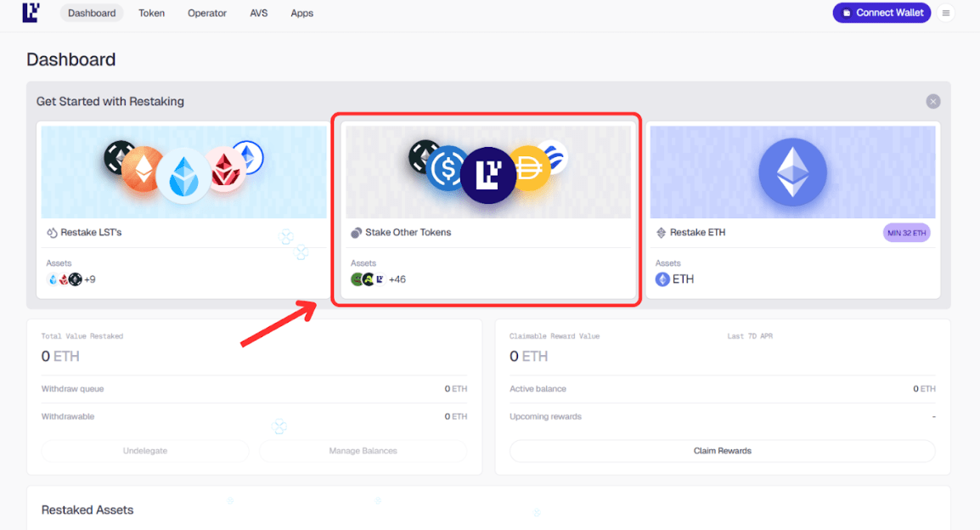Open the hamburger menu icon
Image resolution: width=980 pixels, height=530 pixels.
(x=946, y=13)
